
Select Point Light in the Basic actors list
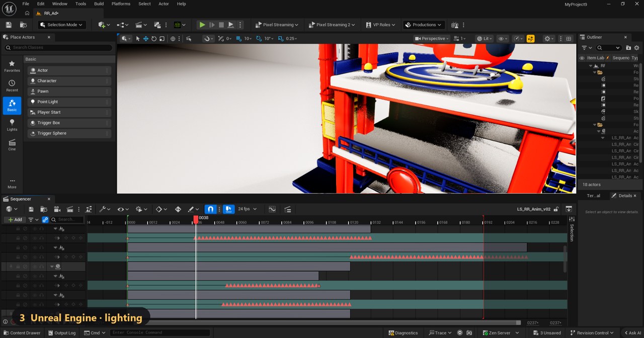click(x=69, y=102)
